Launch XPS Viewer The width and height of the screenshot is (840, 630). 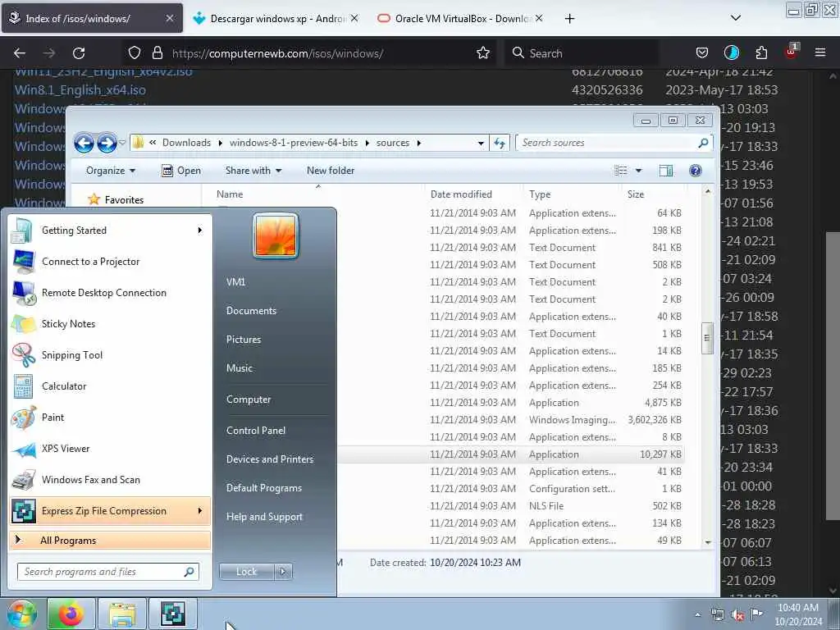[x=110, y=449]
